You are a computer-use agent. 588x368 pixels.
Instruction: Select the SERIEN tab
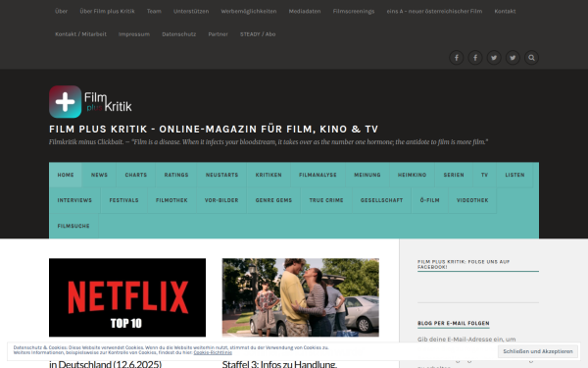coord(454,175)
